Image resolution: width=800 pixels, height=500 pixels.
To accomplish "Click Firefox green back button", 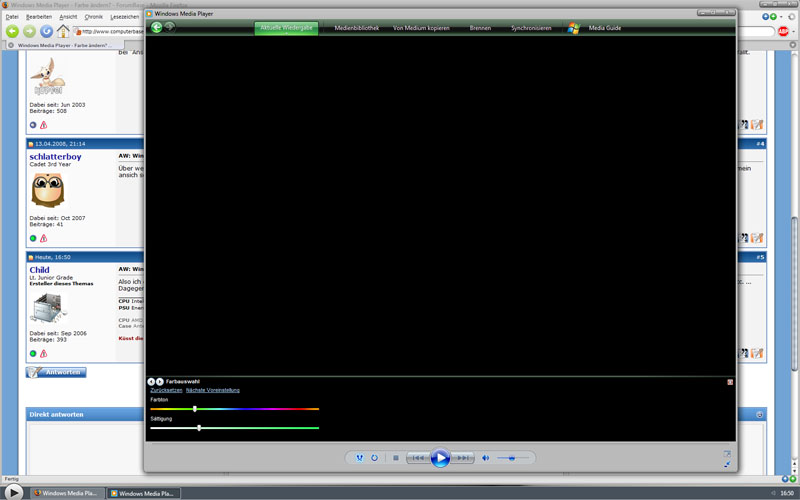I will [12, 32].
